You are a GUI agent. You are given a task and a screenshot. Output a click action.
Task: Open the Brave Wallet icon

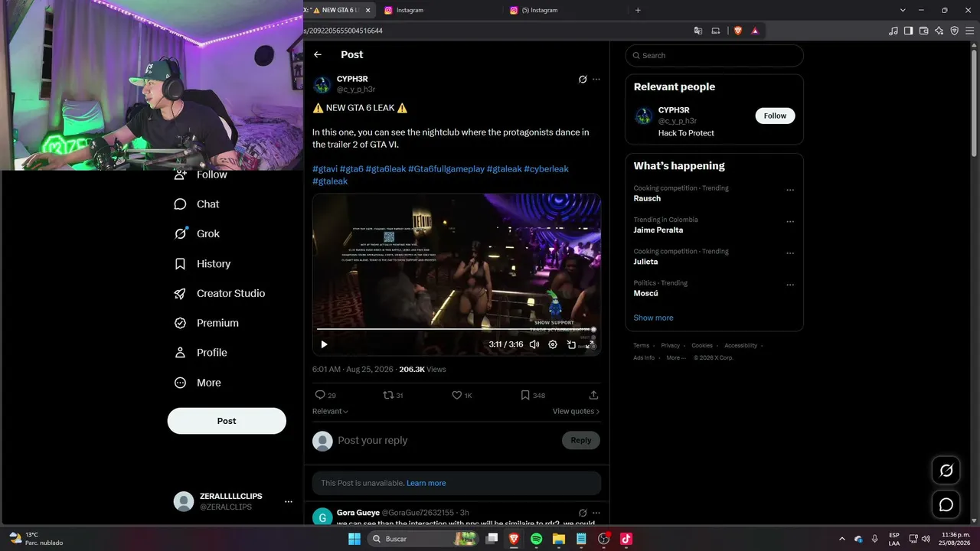click(923, 31)
